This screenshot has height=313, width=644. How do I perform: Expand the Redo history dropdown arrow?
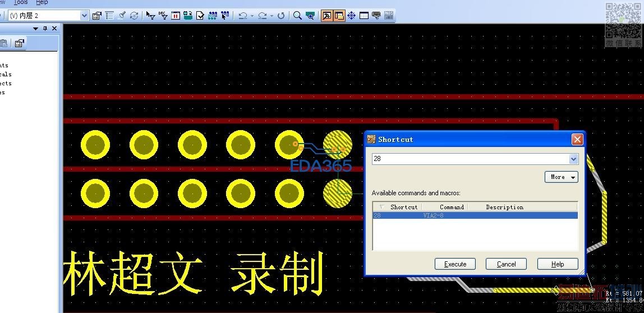click(x=272, y=16)
